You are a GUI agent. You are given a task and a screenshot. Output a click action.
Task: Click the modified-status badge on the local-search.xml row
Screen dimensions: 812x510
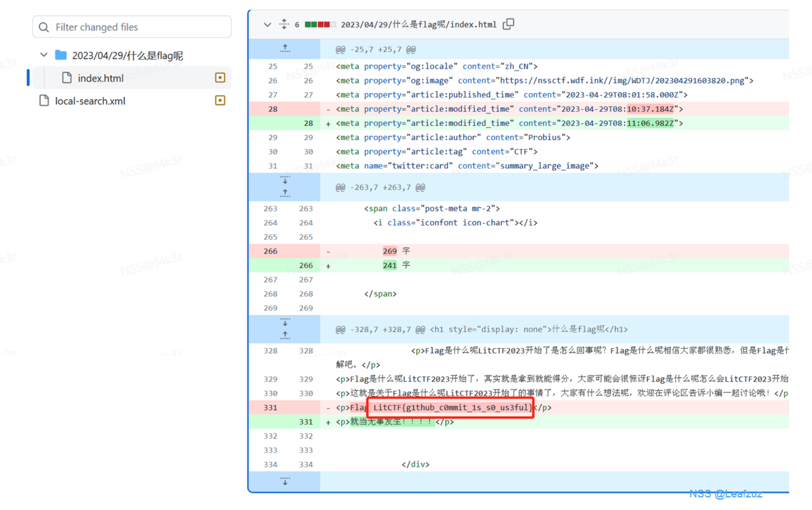pos(220,100)
